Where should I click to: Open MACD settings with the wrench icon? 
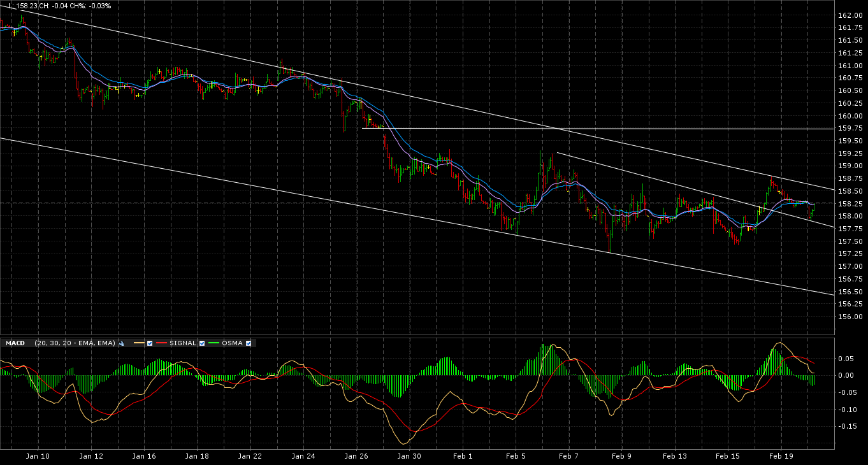point(121,343)
